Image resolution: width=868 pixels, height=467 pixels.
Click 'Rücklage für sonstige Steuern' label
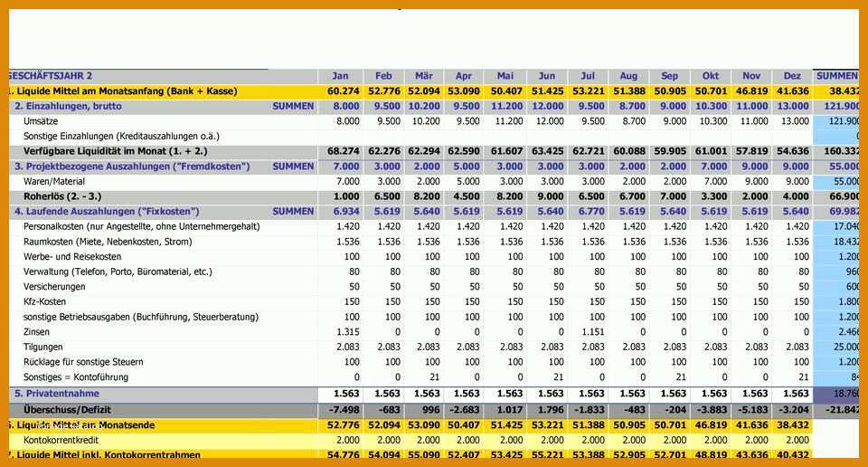[x=83, y=362]
